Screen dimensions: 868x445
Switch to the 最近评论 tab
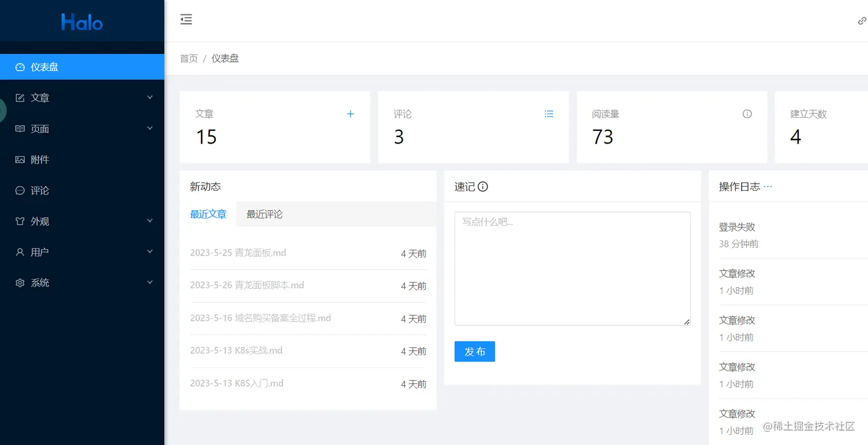pyautogui.click(x=265, y=214)
